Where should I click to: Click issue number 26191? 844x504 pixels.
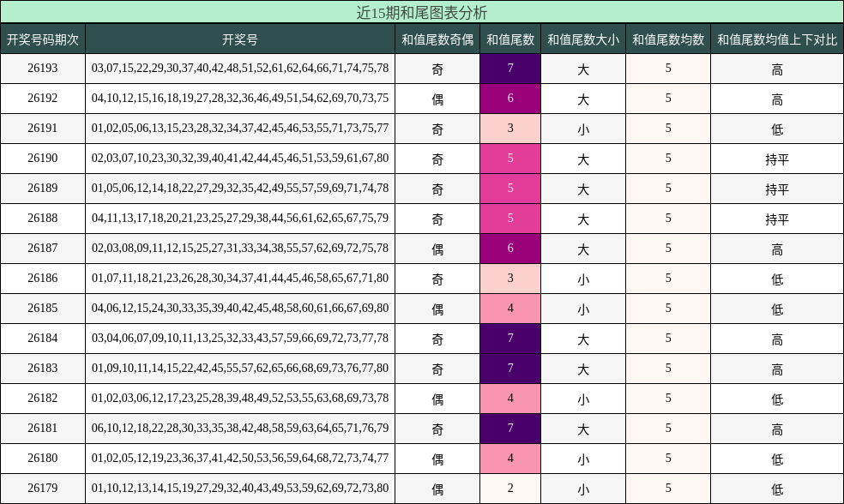[x=43, y=129]
